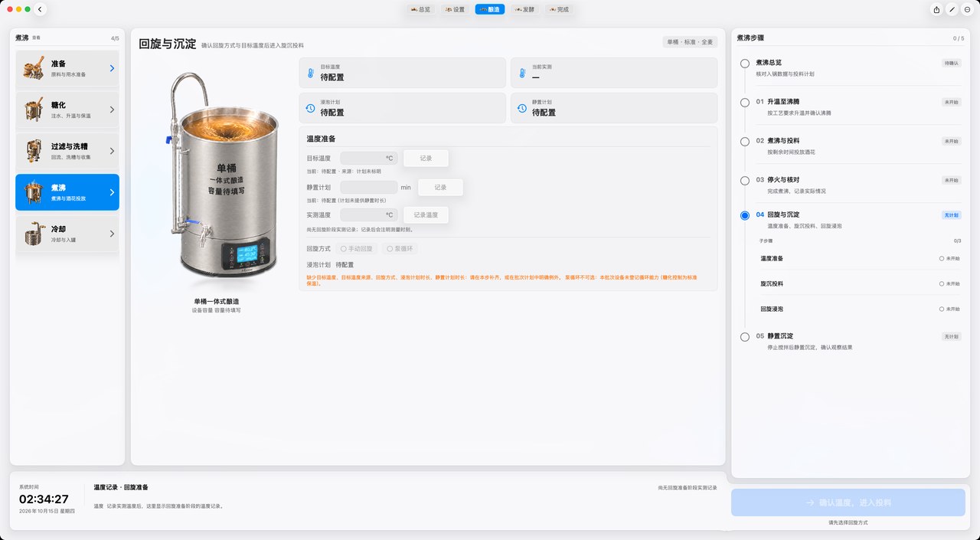This screenshot has height=540, width=980.
Task: Switch to the 酿造 tab
Action: (x=490, y=10)
